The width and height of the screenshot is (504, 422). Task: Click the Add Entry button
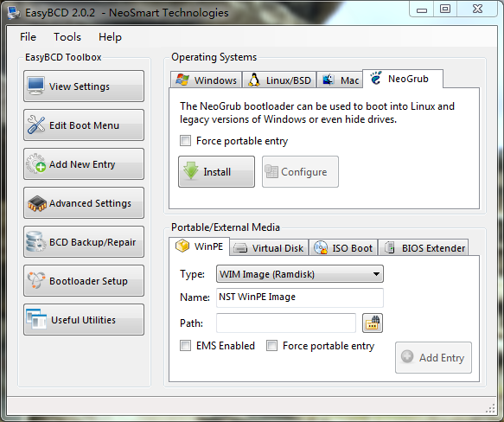pyautogui.click(x=433, y=357)
